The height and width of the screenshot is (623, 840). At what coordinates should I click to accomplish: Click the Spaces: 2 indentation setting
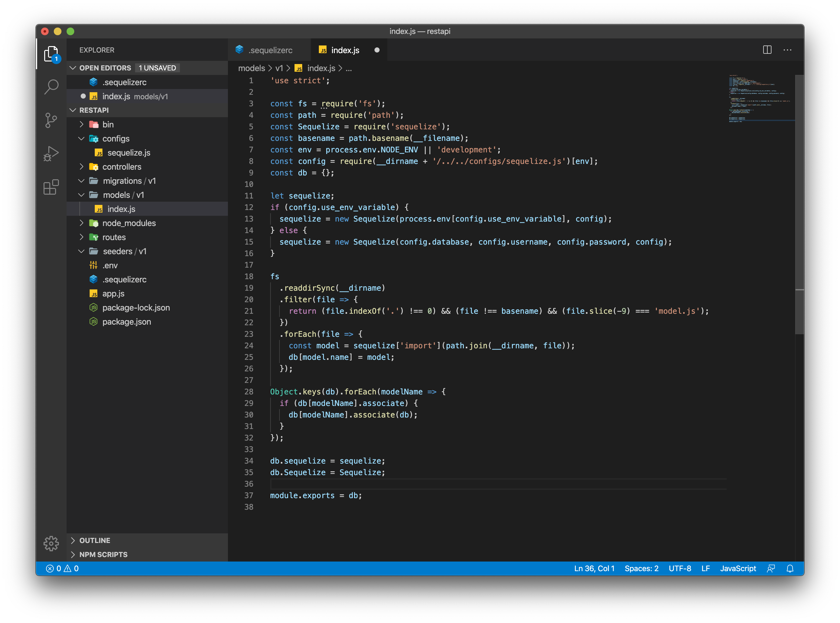coord(641,568)
